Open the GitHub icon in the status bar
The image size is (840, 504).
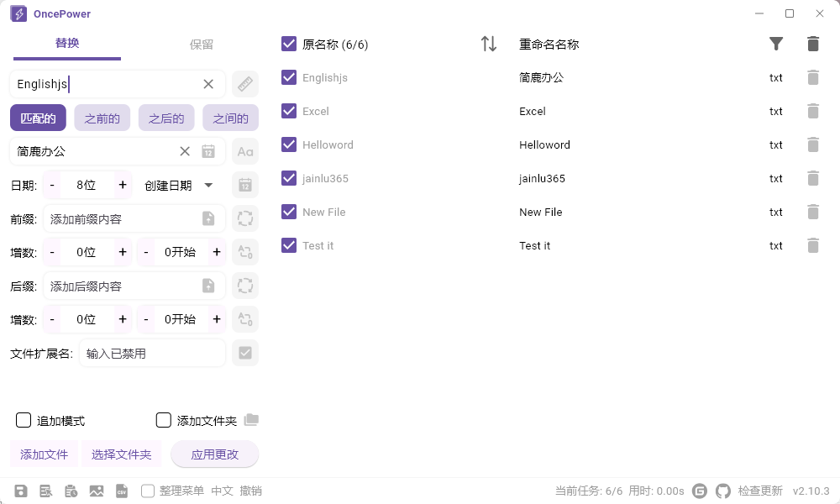[723, 491]
